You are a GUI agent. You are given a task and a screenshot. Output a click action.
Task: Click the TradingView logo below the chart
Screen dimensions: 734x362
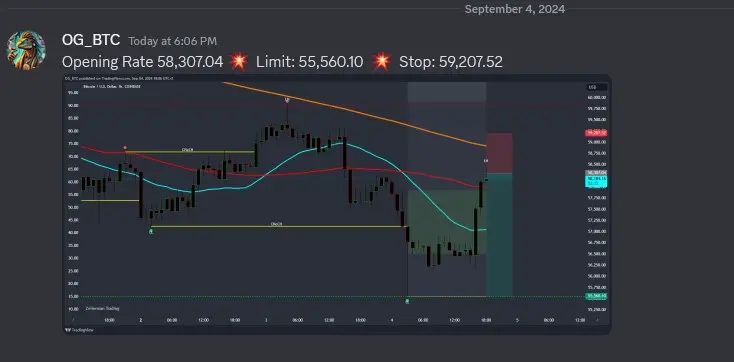79,330
